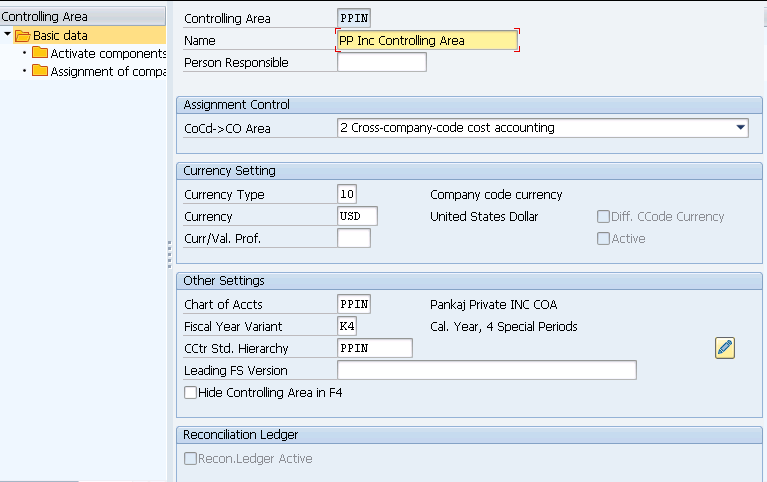
Task: Click the vertical panel splitter handle
Action: pyautogui.click(x=170, y=254)
